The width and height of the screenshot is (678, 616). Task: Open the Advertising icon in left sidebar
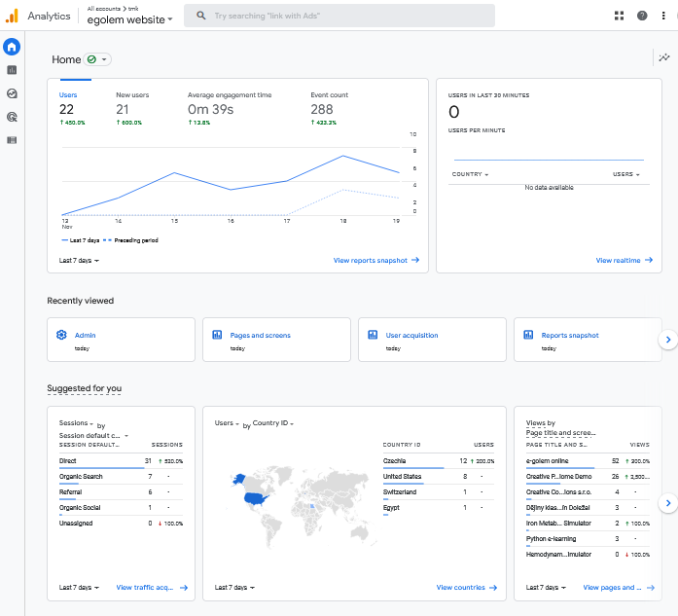point(12,117)
